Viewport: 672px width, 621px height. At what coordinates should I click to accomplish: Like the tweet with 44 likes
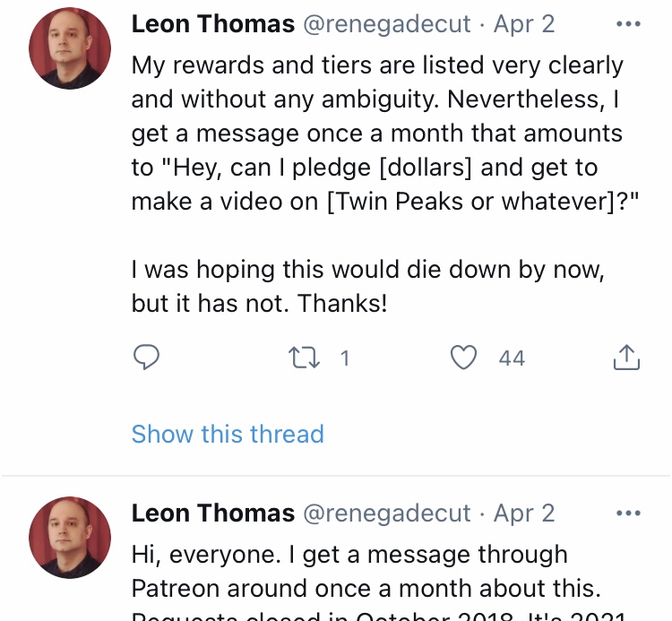[463, 358]
